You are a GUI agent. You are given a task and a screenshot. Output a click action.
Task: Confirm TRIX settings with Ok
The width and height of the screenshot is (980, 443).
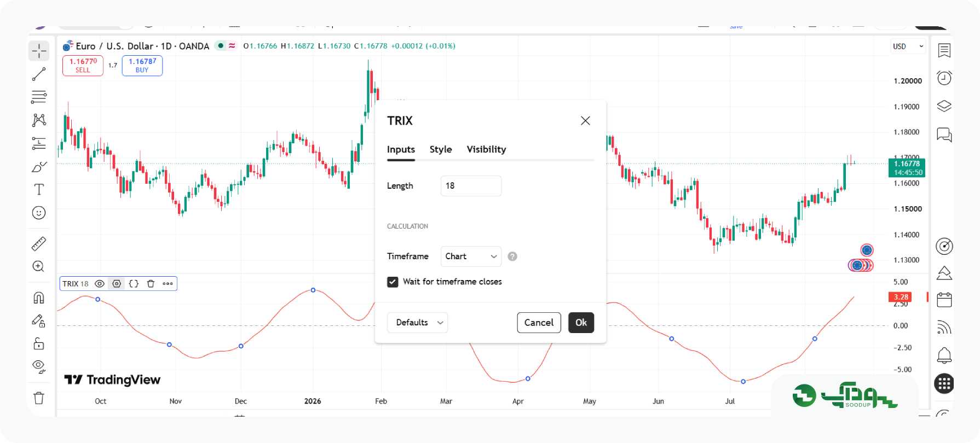581,323
